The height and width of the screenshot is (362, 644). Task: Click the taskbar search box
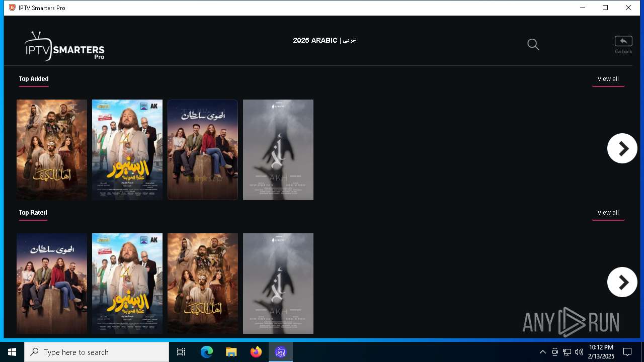point(97,352)
